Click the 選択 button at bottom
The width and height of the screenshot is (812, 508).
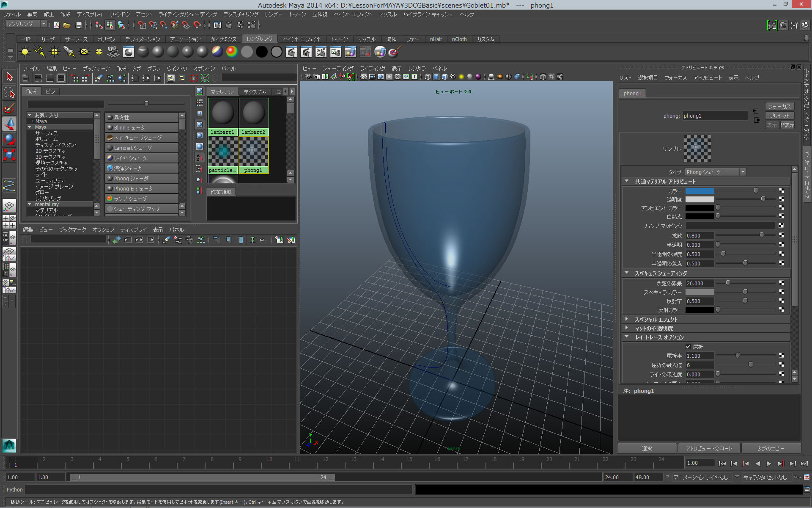pos(647,448)
